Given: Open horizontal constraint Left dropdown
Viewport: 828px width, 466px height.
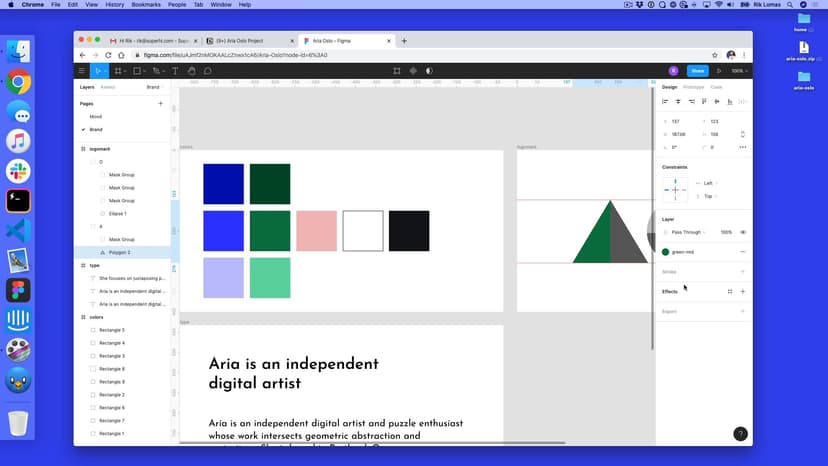Looking at the screenshot, I should 708,183.
